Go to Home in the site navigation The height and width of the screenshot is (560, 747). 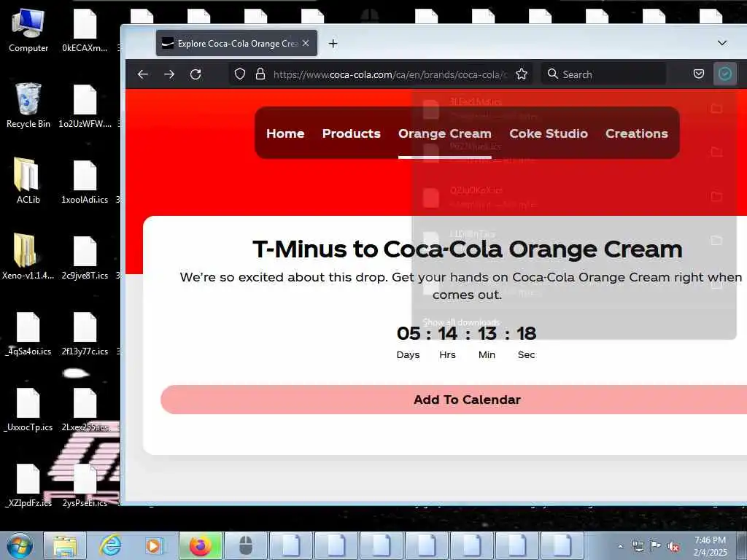(285, 134)
